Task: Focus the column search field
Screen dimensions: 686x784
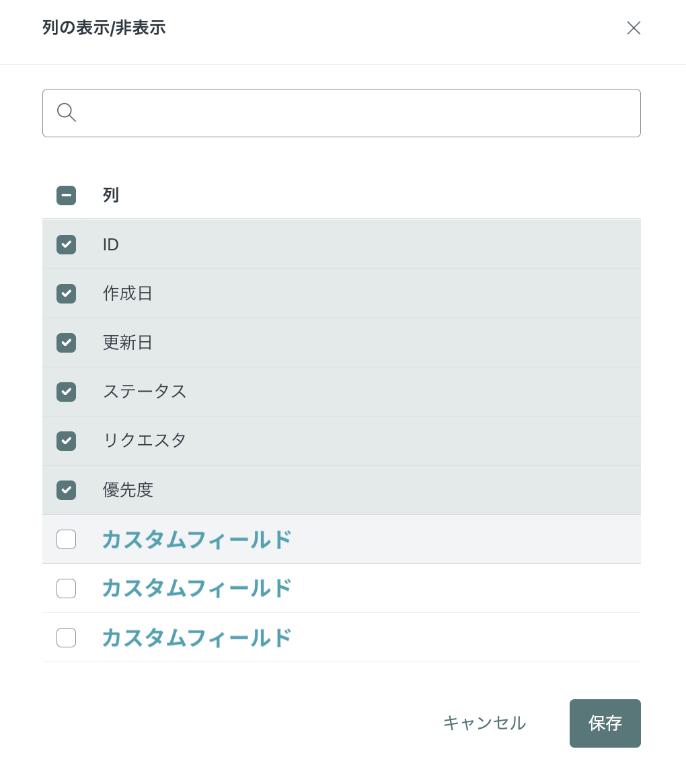Action: coord(341,113)
